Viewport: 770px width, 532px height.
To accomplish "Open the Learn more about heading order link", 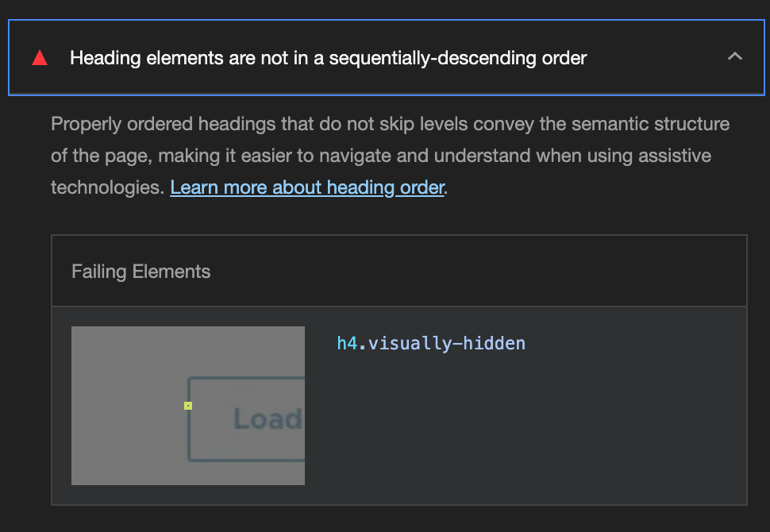I will point(306,187).
